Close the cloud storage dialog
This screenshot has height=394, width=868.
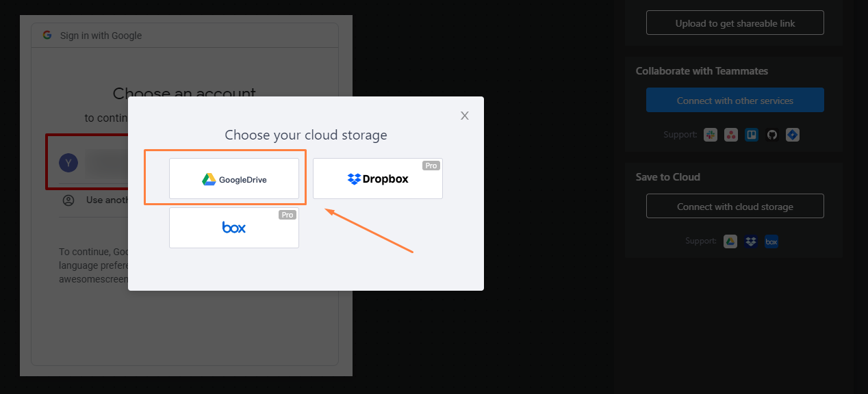coord(465,116)
